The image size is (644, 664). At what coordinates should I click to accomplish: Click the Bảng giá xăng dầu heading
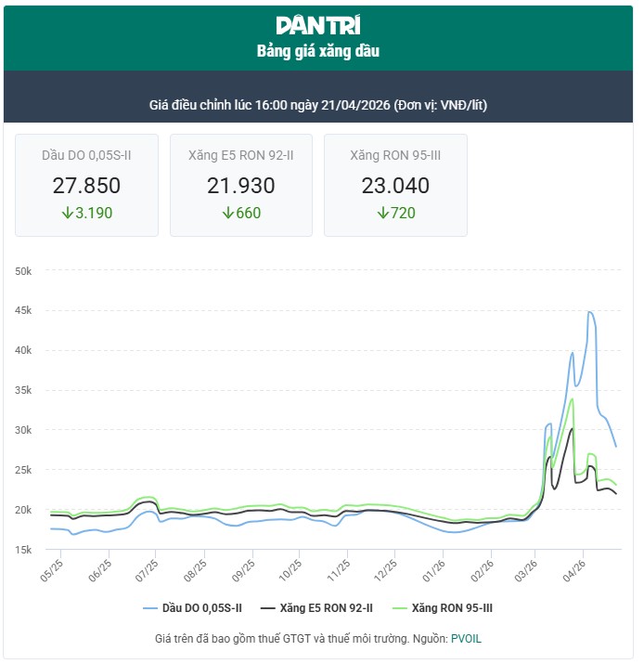[x=318, y=51]
